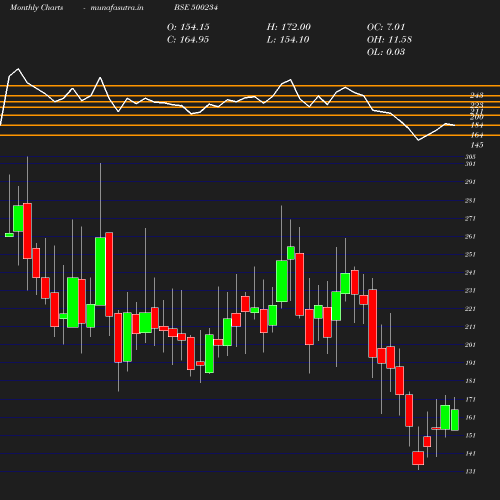Click the end of the white indicator line

pos(454,125)
